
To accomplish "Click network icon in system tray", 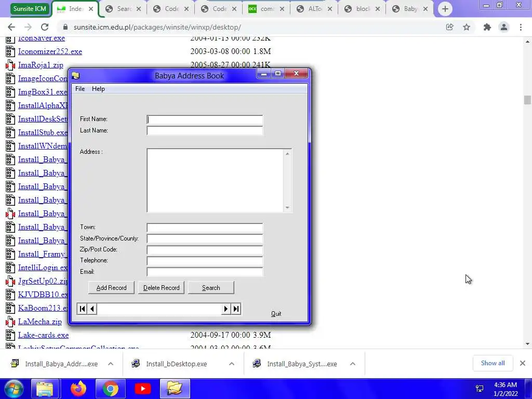I will click(x=480, y=389).
